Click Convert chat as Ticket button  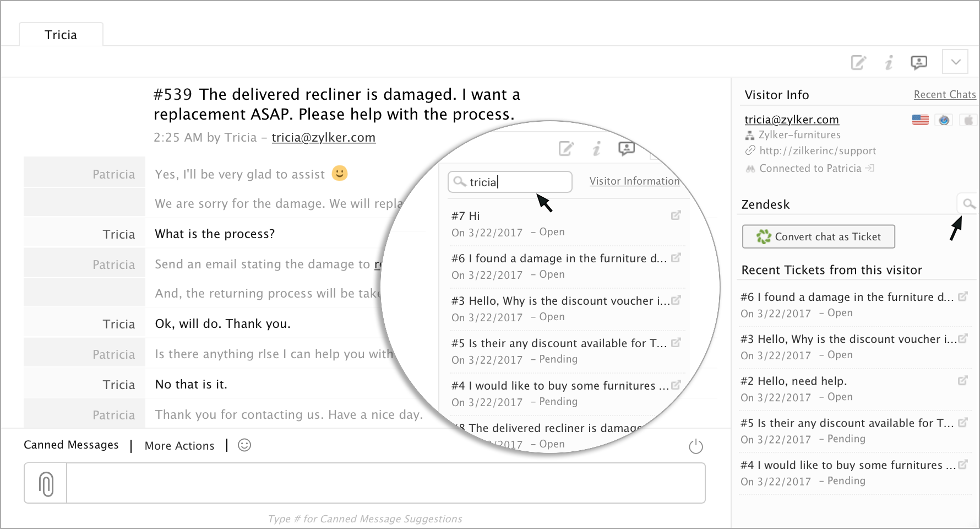pos(818,237)
